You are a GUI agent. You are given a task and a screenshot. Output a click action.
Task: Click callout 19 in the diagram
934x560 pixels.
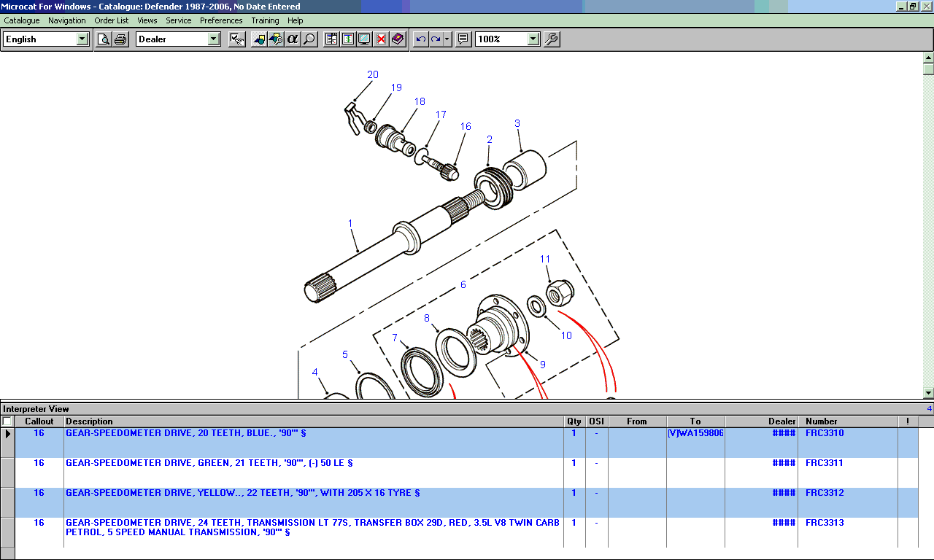coord(396,87)
